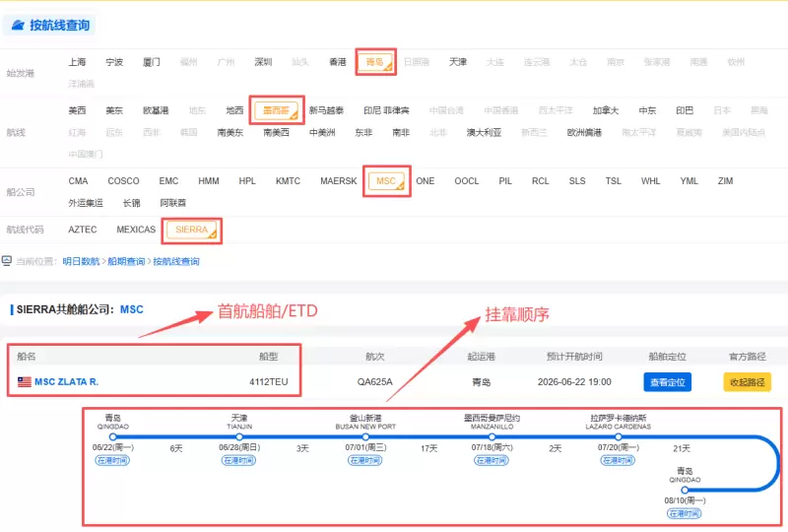Select route code MEXICAS
This screenshot has height=532, width=788.
click(136, 230)
